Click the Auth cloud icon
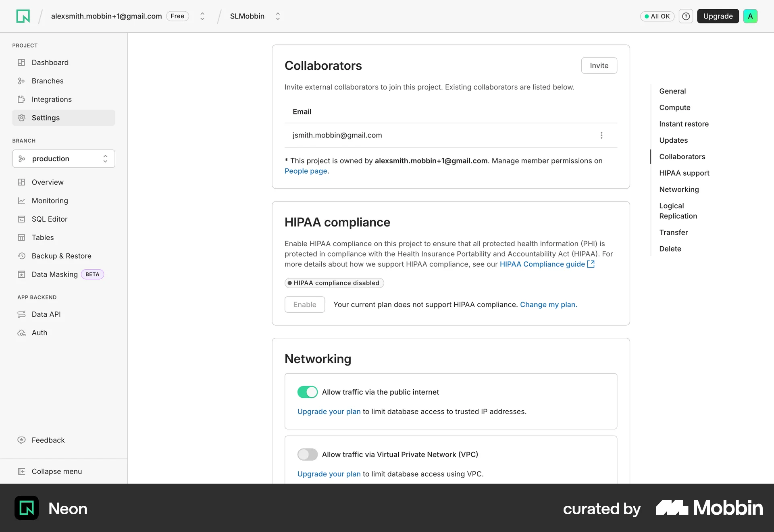Viewport: 774px width, 532px height. [x=21, y=333]
